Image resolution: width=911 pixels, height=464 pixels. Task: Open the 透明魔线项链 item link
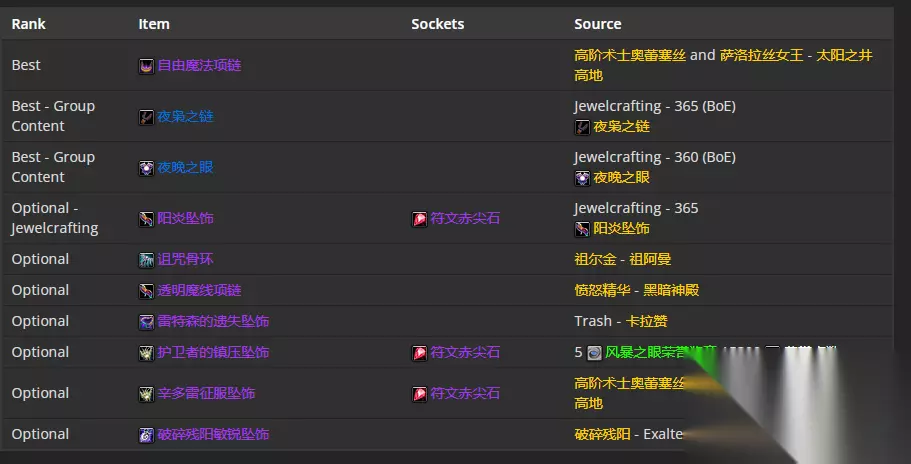[x=199, y=290]
